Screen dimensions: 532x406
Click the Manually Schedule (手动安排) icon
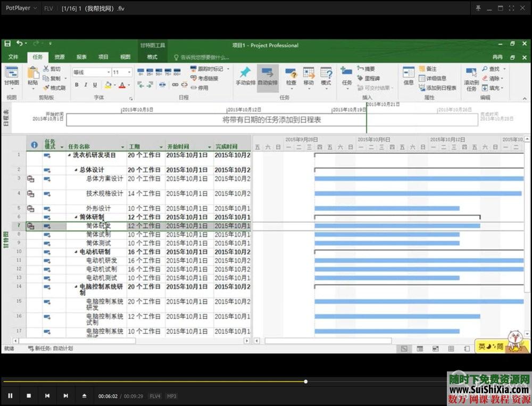(x=244, y=77)
